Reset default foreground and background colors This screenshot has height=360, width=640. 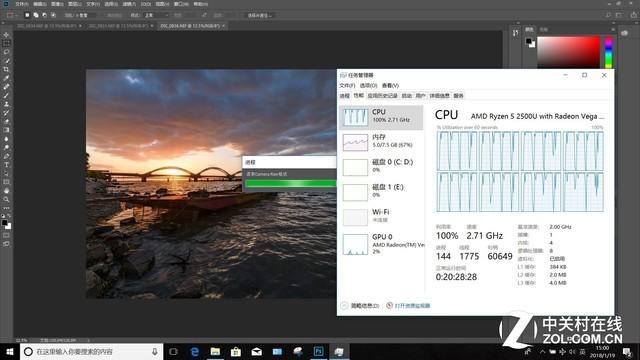tap(3, 216)
